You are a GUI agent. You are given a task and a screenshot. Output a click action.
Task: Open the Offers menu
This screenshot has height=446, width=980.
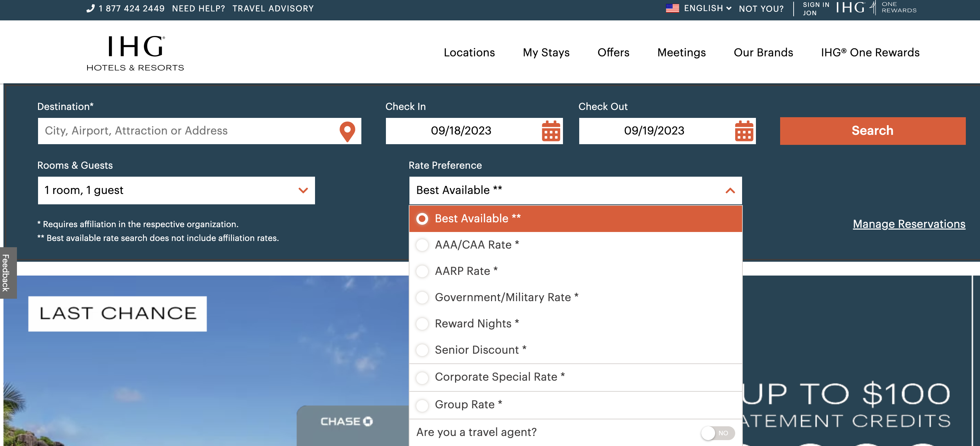click(x=613, y=53)
